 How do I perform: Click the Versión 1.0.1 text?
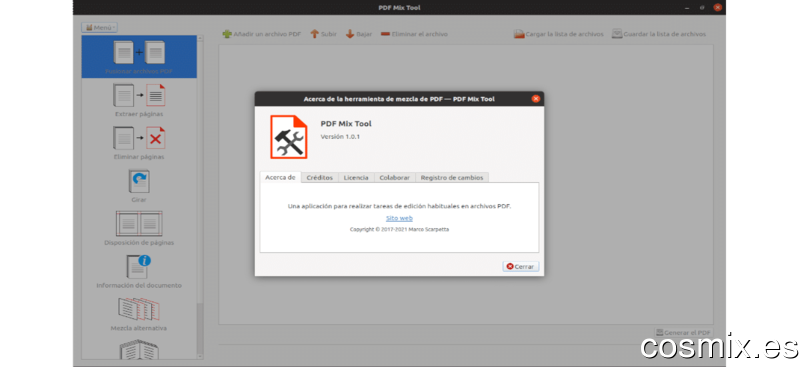340,137
